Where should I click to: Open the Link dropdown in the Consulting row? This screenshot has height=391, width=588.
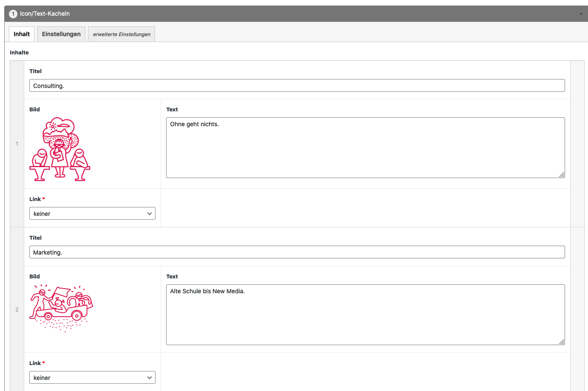pyautogui.click(x=92, y=213)
